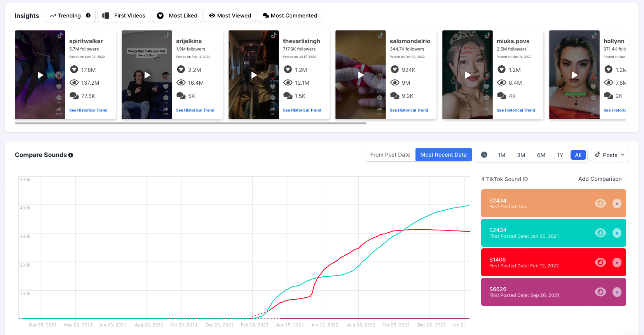Play the spiritwalker video
Screen dimensions: 644x335
(x=40, y=75)
